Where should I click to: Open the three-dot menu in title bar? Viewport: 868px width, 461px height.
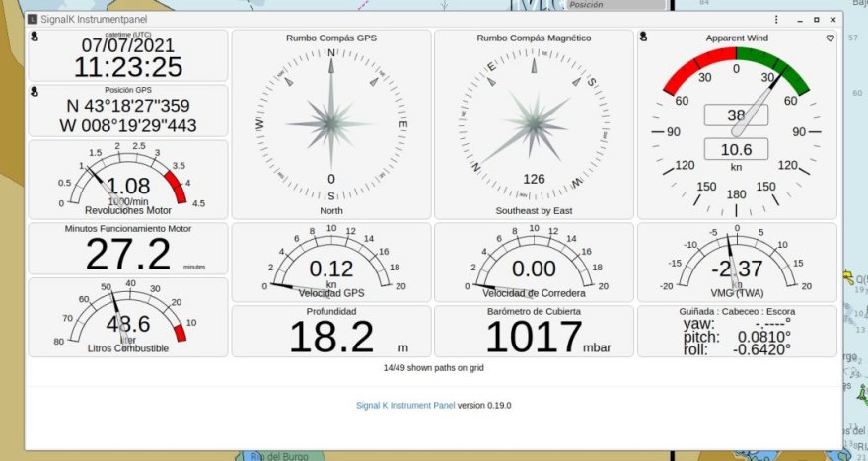pos(775,19)
